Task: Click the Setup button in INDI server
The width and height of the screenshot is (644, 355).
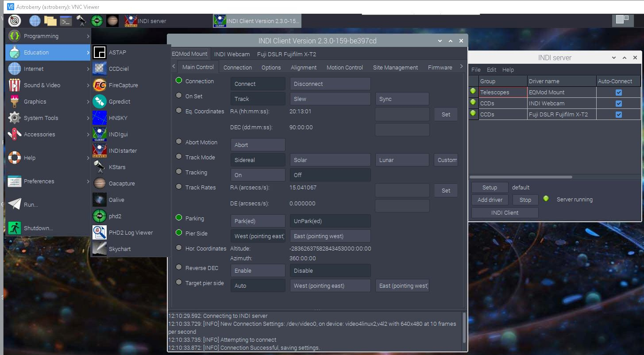Action: pos(490,187)
